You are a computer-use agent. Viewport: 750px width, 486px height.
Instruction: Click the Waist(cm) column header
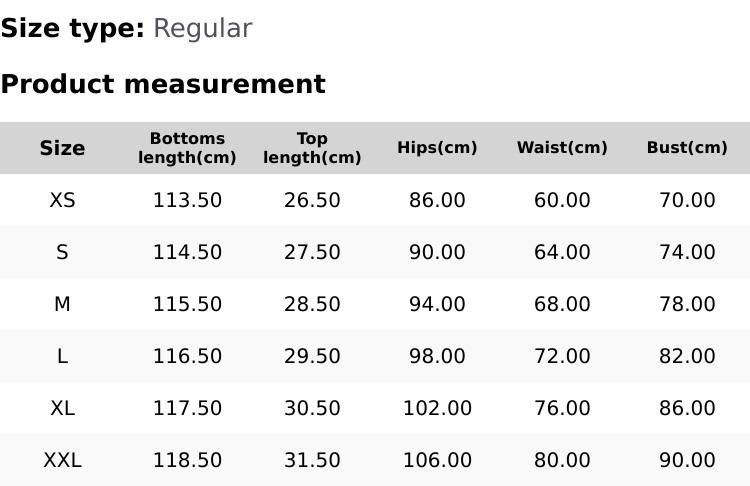(562, 148)
